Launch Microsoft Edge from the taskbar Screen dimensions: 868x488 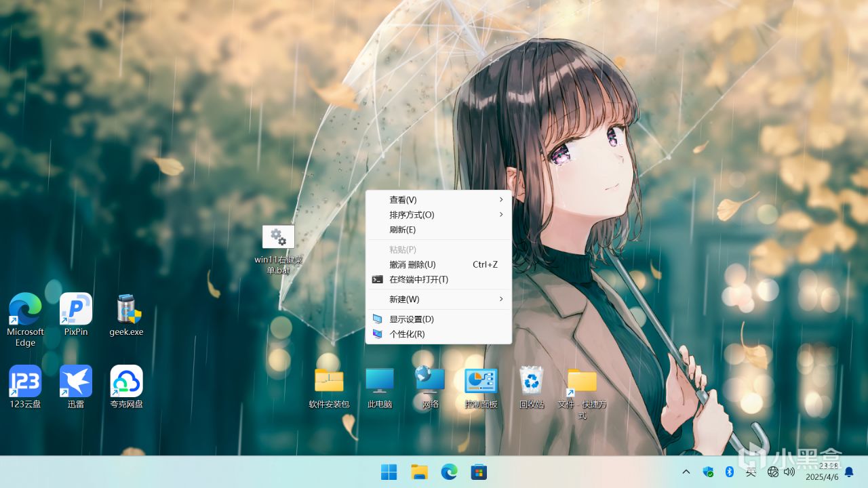[449, 472]
